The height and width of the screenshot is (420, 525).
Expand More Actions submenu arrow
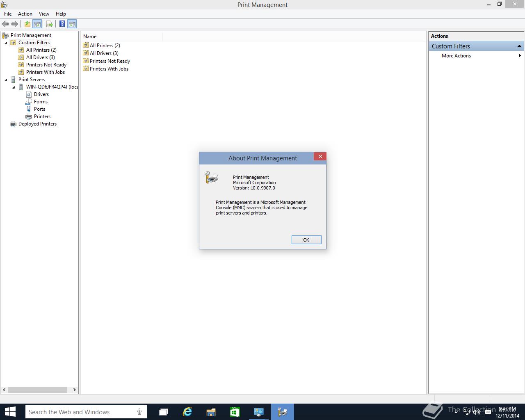click(520, 56)
